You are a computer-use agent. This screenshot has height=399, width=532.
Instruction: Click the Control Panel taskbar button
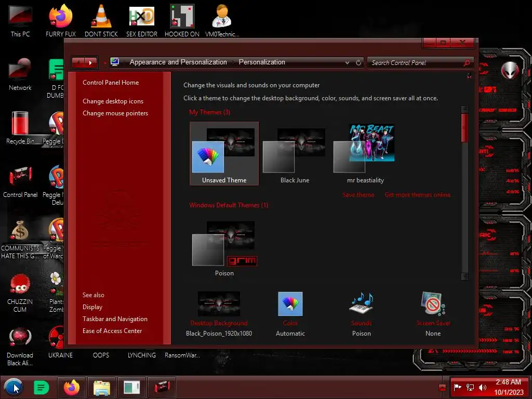pos(162,388)
